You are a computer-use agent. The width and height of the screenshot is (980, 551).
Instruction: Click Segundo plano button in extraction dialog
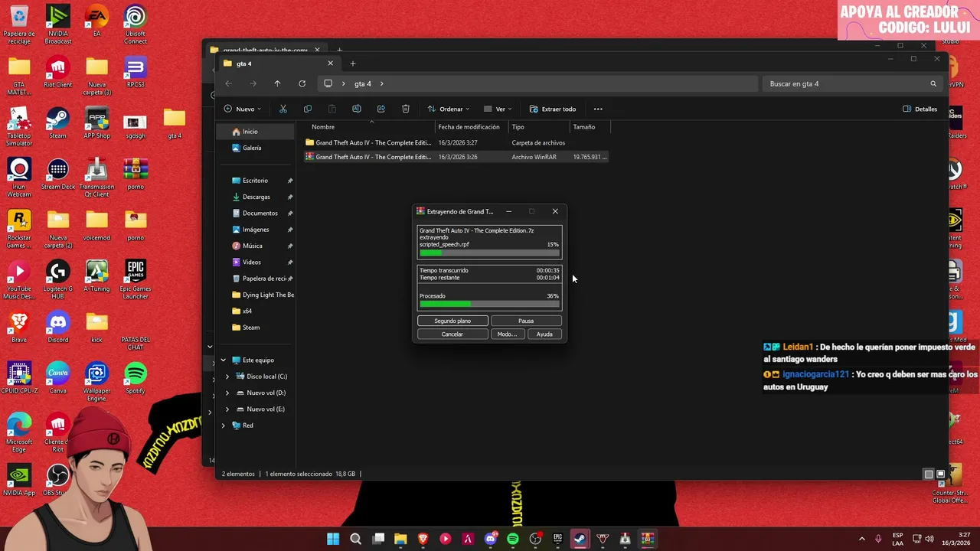coord(452,321)
